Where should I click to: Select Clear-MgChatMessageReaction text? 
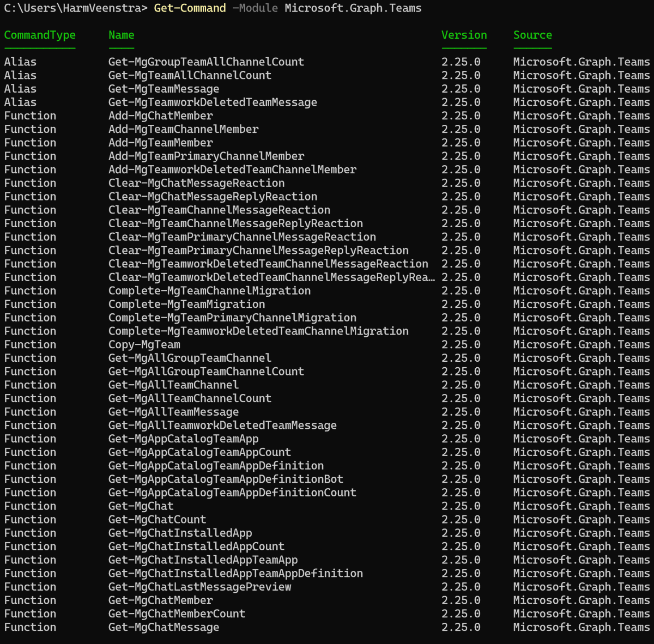(197, 183)
